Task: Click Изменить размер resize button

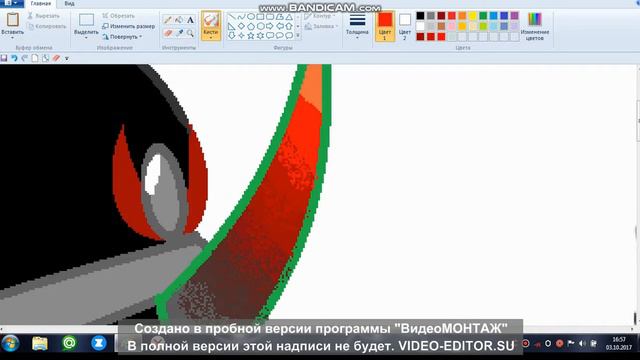Action: click(128, 26)
